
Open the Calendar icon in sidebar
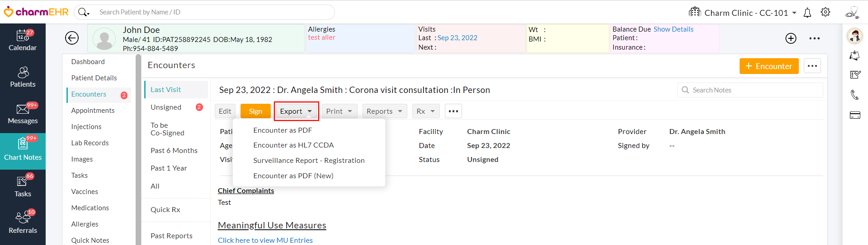click(x=23, y=36)
